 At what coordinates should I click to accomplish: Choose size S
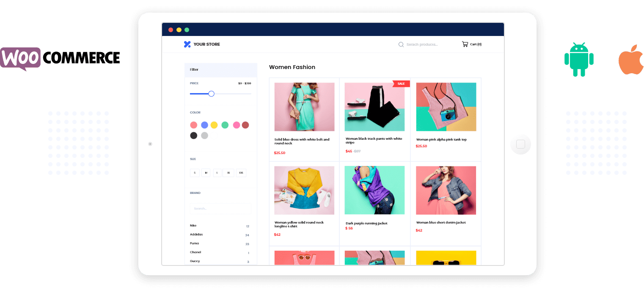point(195,173)
